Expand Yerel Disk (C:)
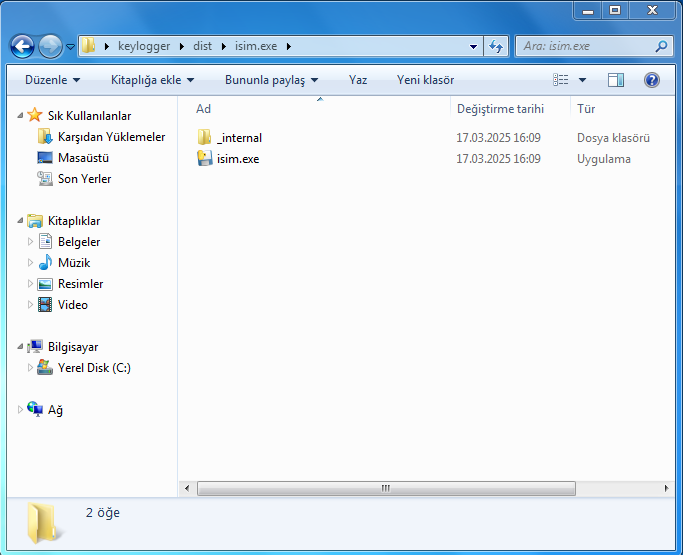The image size is (683, 555). tap(30, 367)
